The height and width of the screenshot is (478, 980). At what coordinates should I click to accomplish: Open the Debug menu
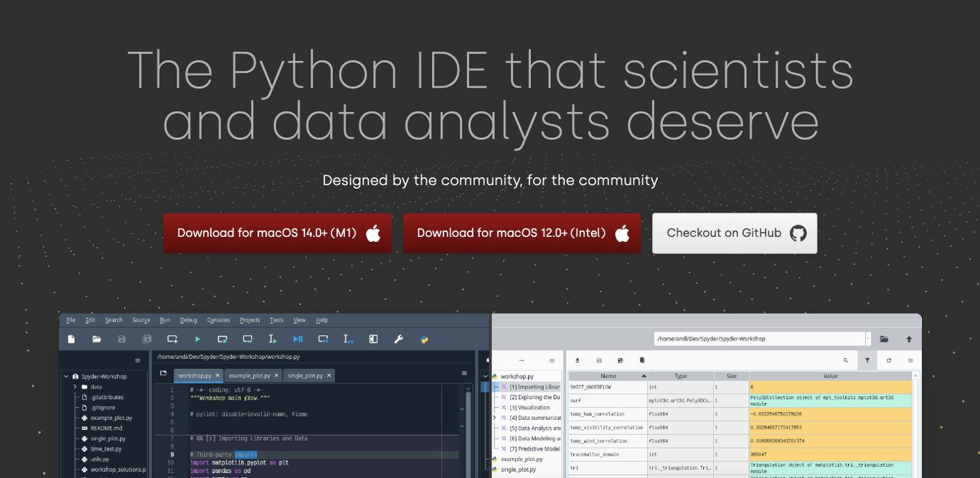[x=188, y=320]
